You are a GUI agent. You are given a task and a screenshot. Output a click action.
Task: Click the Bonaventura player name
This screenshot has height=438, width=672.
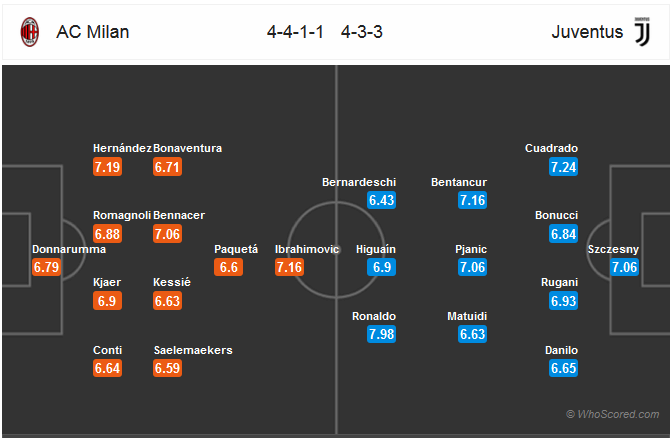coord(187,148)
